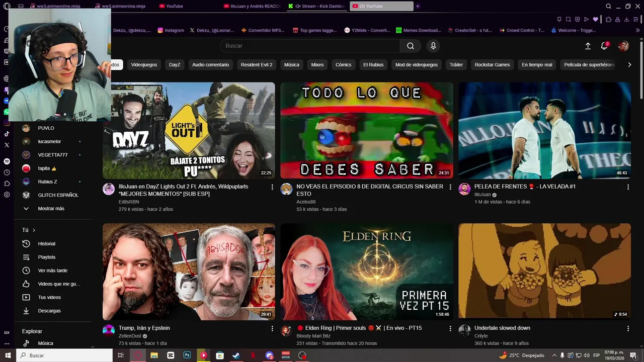644x362 pixels.
Task: Select the Resident Evil 2 filter chip
Action: [x=257, y=64]
